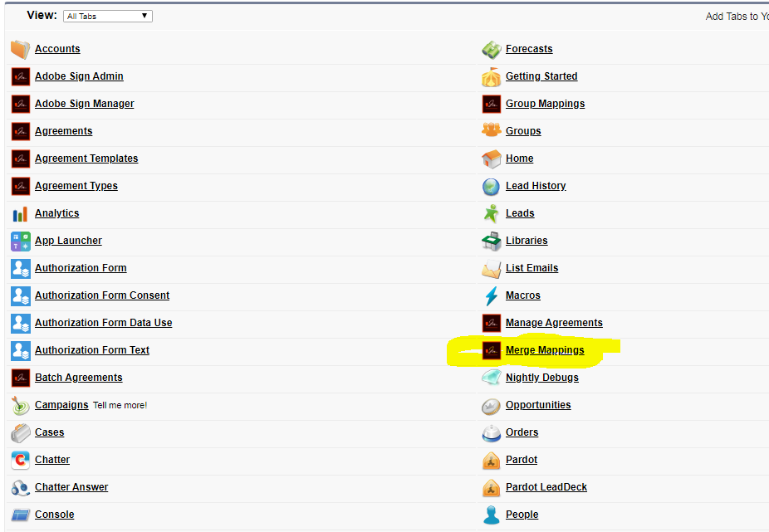Open the Authorization Form link
The width and height of the screenshot is (769, 532).
tap(81, 268)
